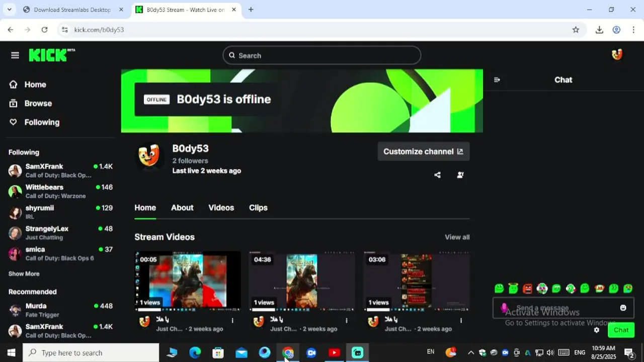Viewport: 644px width, 362px height.
Task: Open Wittlebears channel in Following list
Action: (x=60, y=191)
